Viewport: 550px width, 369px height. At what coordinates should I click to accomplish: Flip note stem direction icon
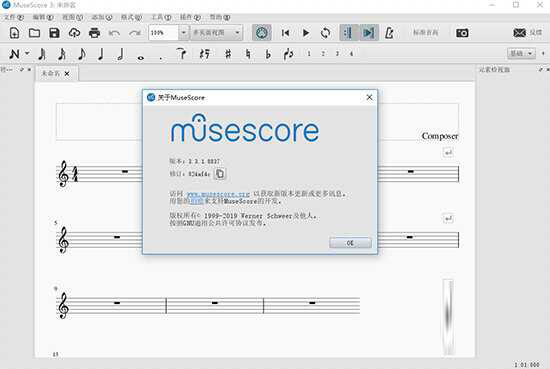pos(288,54)
